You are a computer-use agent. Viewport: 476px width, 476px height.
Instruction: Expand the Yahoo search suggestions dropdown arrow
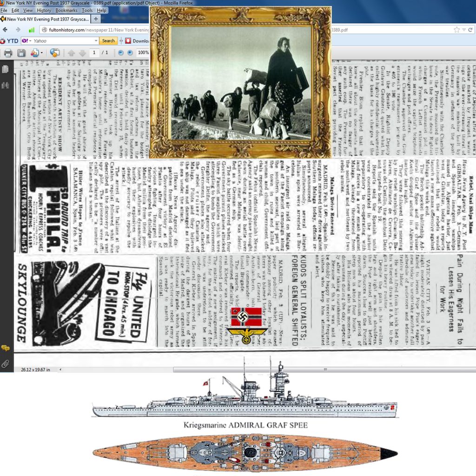pos(96,41)
